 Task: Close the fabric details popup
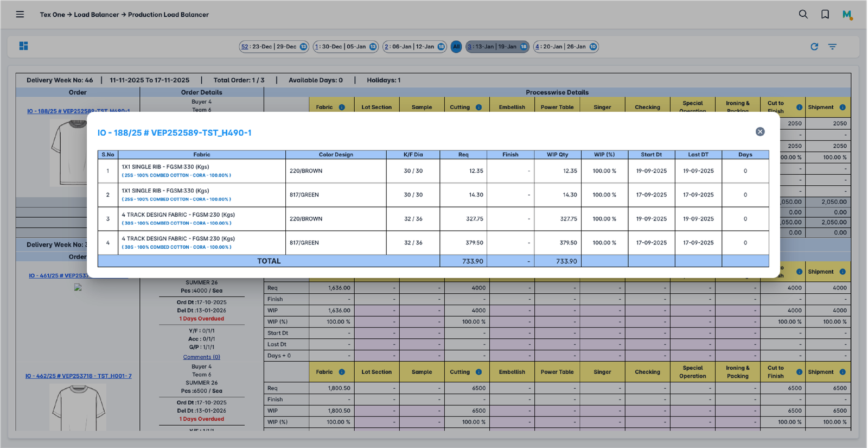tap(760, 132)
